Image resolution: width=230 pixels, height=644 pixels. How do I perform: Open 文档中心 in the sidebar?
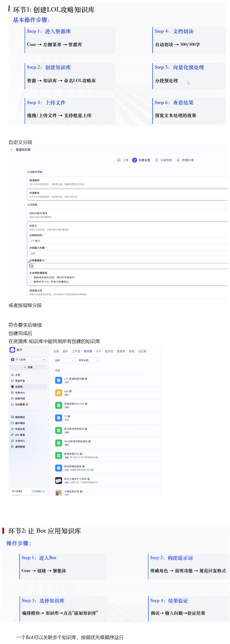pos(28,441)
